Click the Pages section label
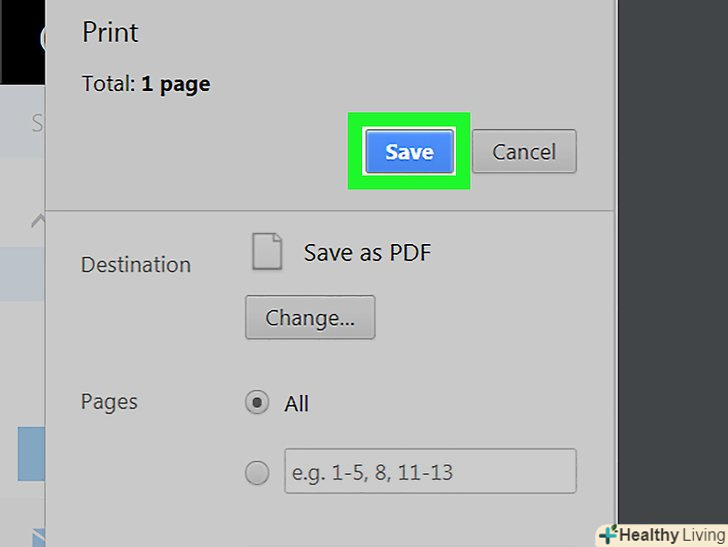This screenshot has width=728, height=547. (109, 402)
